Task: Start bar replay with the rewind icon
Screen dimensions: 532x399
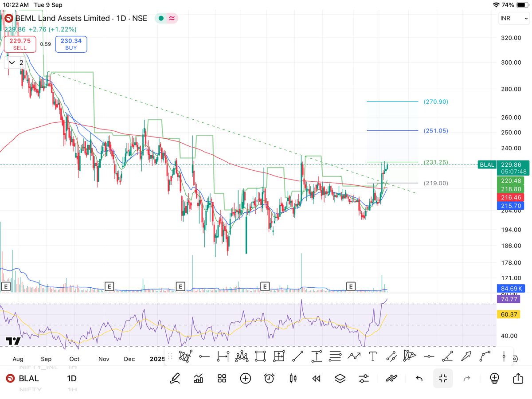Action: click(x=316, y=378)
